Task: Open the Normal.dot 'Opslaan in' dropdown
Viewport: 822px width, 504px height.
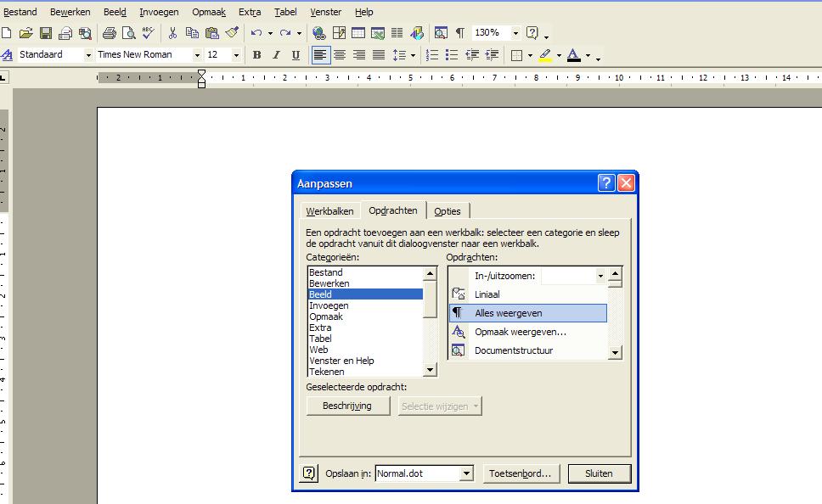Action: (466, 474)
